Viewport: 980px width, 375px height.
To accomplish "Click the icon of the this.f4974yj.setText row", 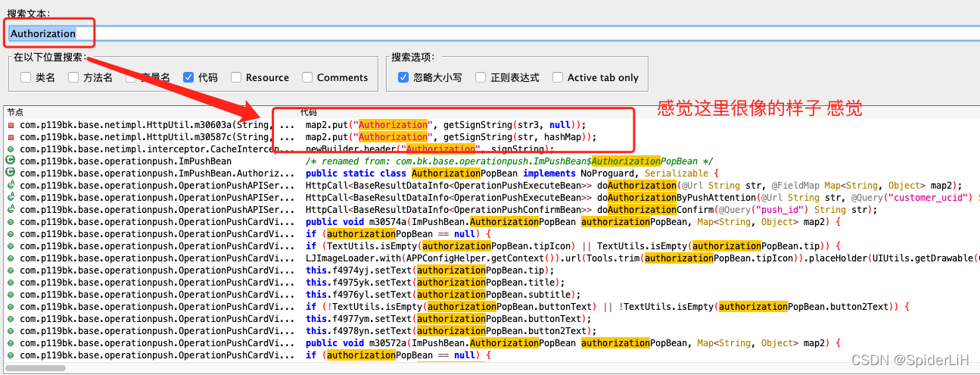I will click(11, 270).
